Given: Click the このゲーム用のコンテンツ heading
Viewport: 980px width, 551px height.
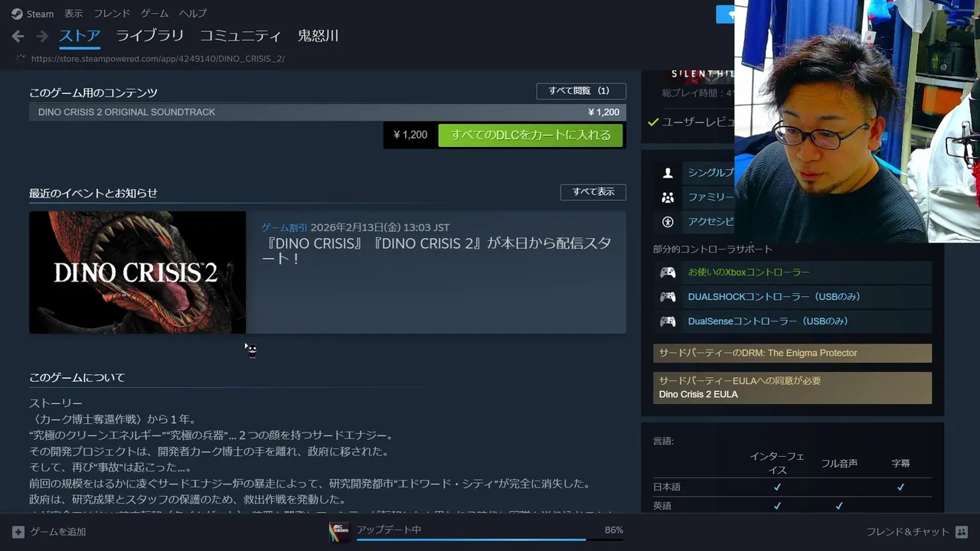Looking at the screenshot, I should 93,93.
